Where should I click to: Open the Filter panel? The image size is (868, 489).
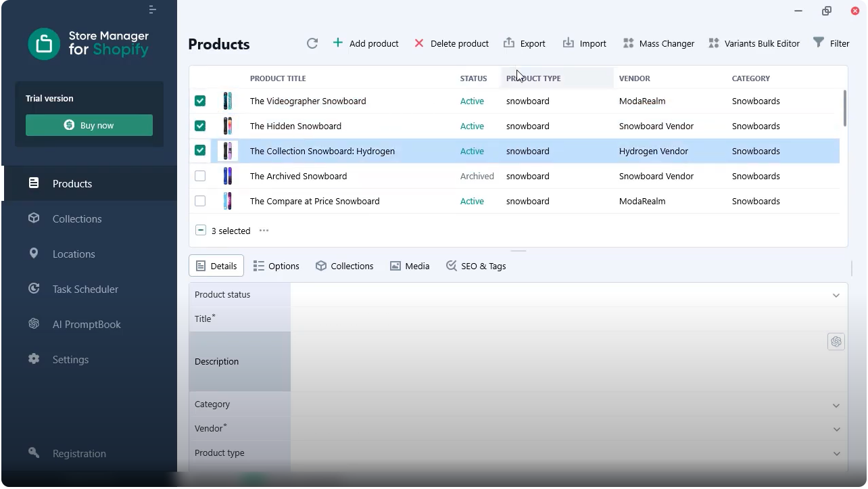(x=831, y=43)
